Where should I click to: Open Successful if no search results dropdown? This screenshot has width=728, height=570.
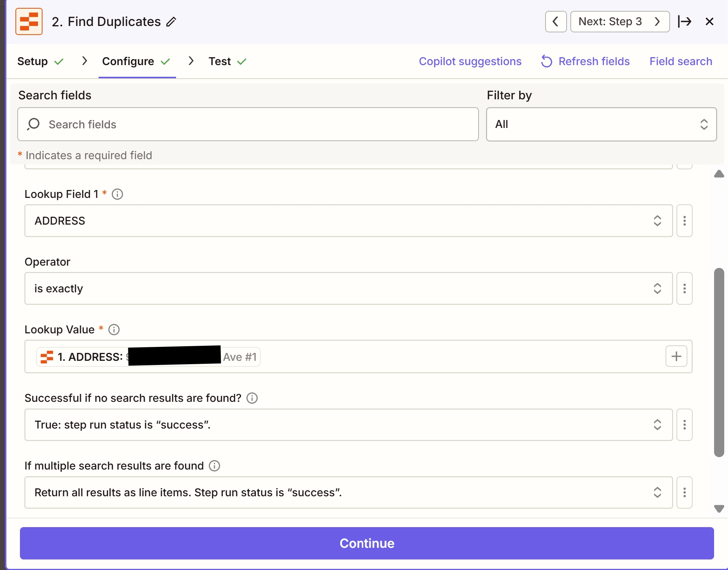[x=348, y=425]
